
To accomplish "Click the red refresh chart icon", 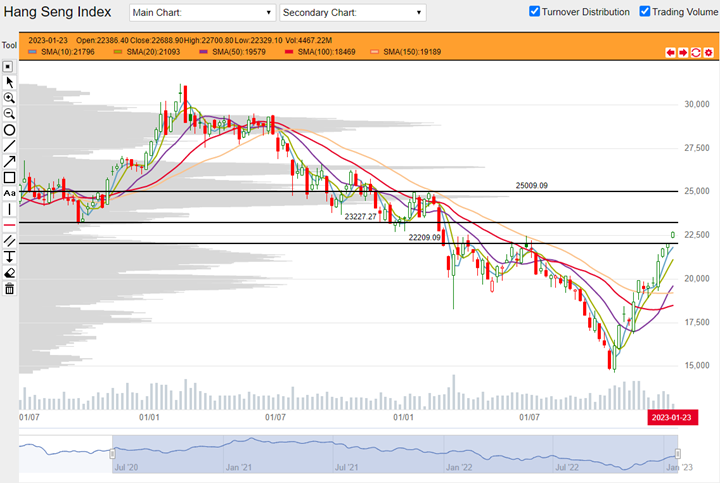I will [696, 52].
